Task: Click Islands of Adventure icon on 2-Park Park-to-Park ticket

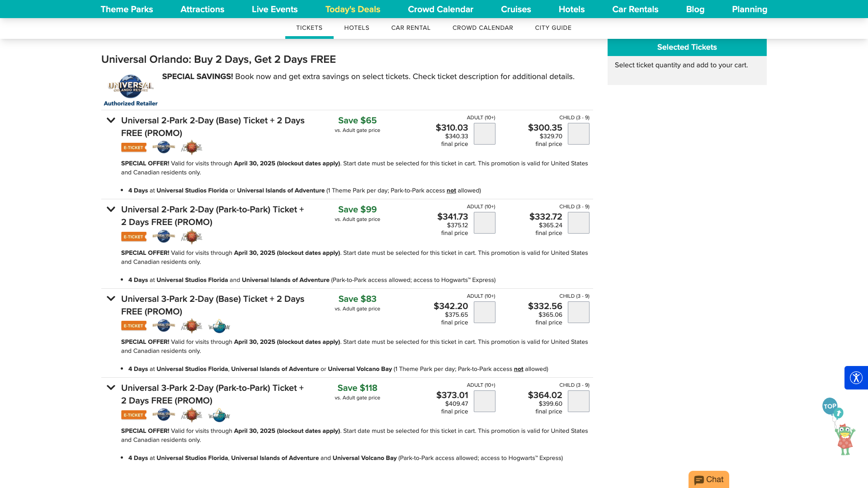Action: (192, 236)
